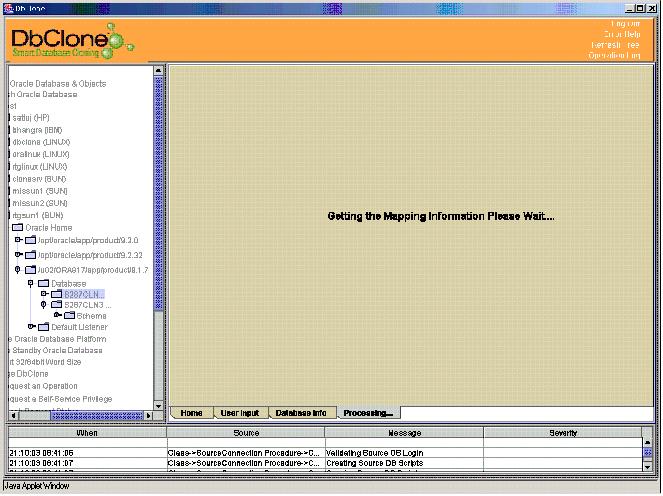Select 'Request a Self-Service Privilege' entry
Screen dimensions: 663x496
point(60,399)
